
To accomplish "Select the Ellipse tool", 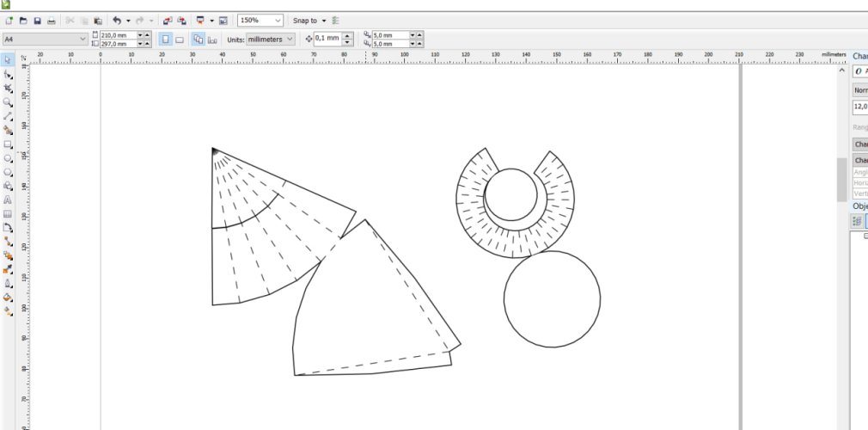I will pyautogui.click(x=8, y=158).
